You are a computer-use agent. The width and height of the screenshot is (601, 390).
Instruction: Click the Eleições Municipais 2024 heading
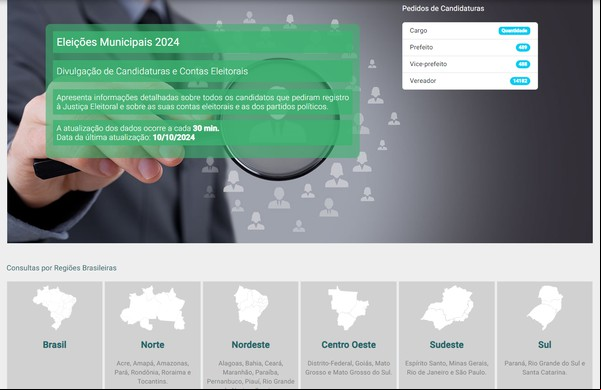(118, 42)
